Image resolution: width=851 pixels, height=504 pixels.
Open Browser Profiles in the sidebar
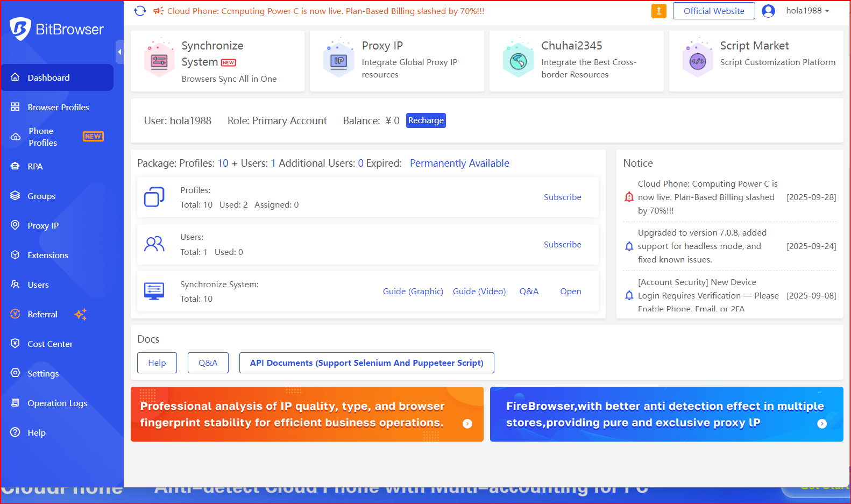(58, 107)
